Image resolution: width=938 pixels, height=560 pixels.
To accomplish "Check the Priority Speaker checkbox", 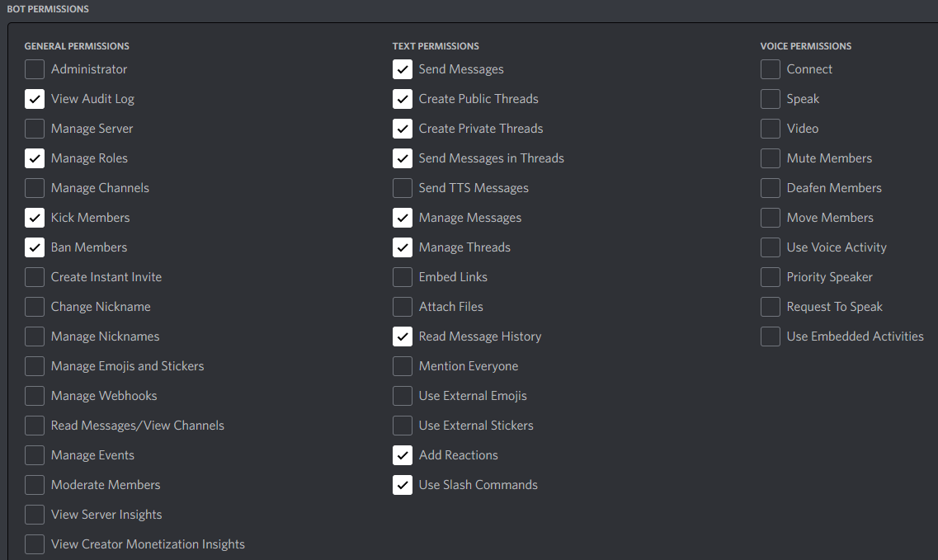I will point(770,277).
